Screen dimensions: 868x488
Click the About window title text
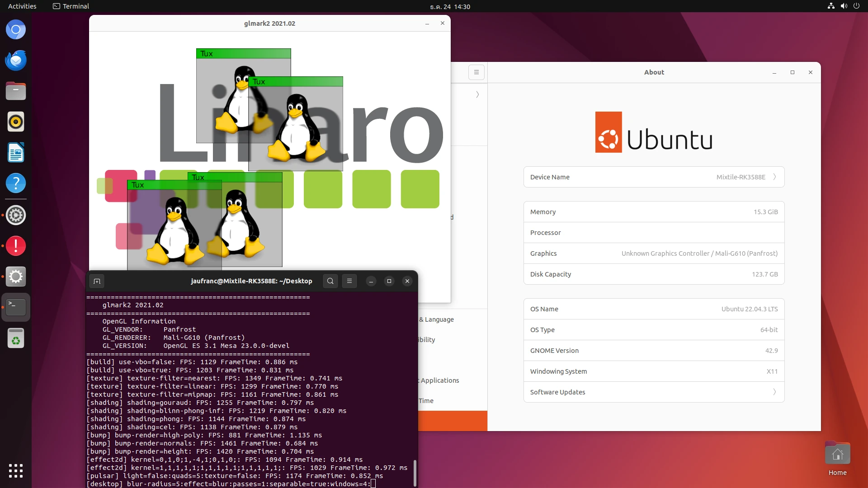(x=654, y=72)
